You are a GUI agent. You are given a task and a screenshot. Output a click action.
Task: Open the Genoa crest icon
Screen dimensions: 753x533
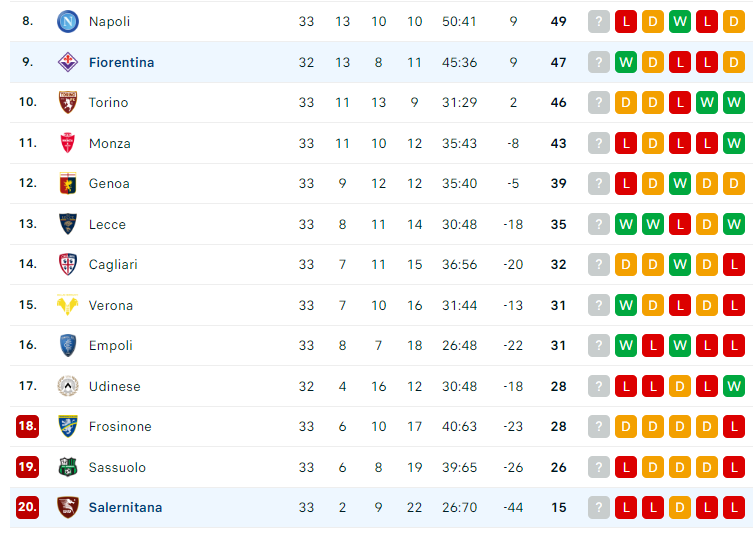pyautogui.click(x=68, y=183)
